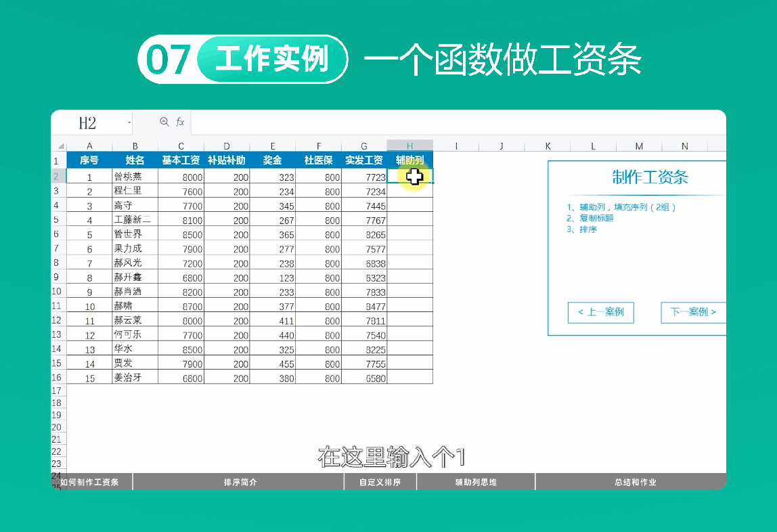777x532 pixels.
Task: Click the Name Box showing H2
Action: tap(88, 123)
